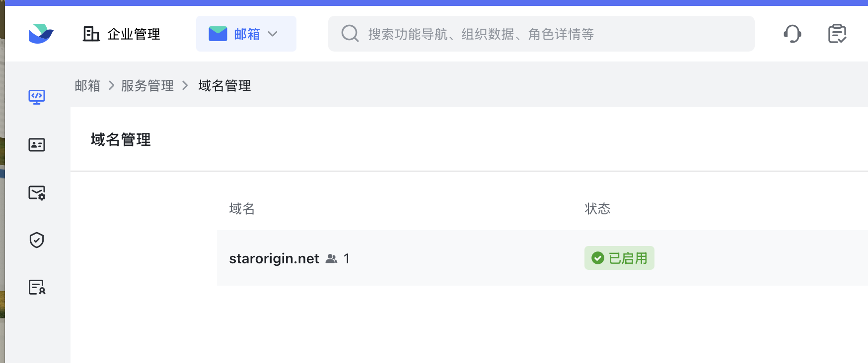Open the developer monitor sidebar icon

(37, 97)
